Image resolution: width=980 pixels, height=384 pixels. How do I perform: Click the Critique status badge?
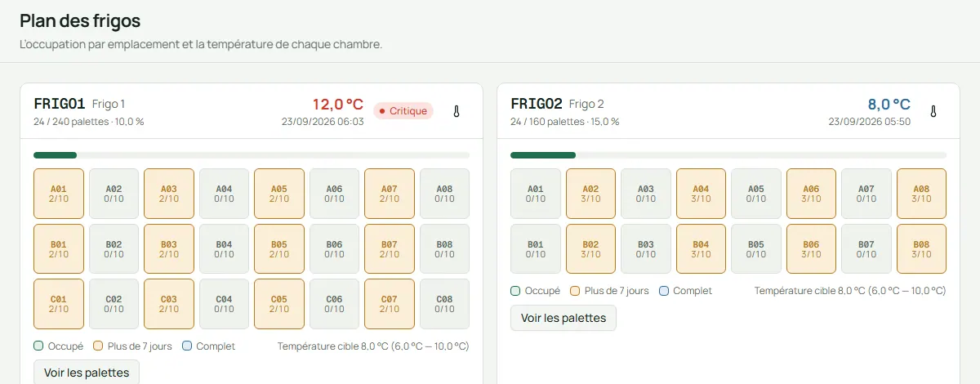pos(403,111)
